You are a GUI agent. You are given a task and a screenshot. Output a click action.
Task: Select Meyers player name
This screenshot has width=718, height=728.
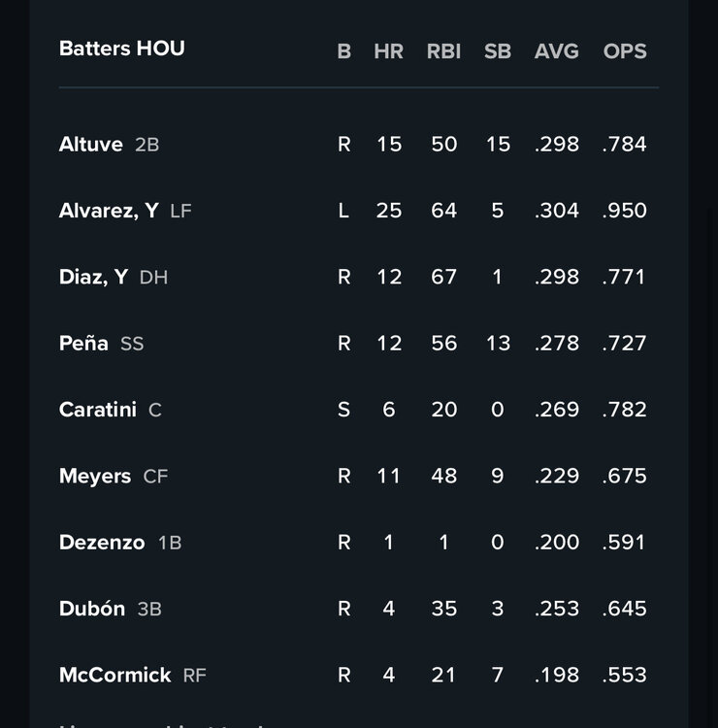[95, 476]
